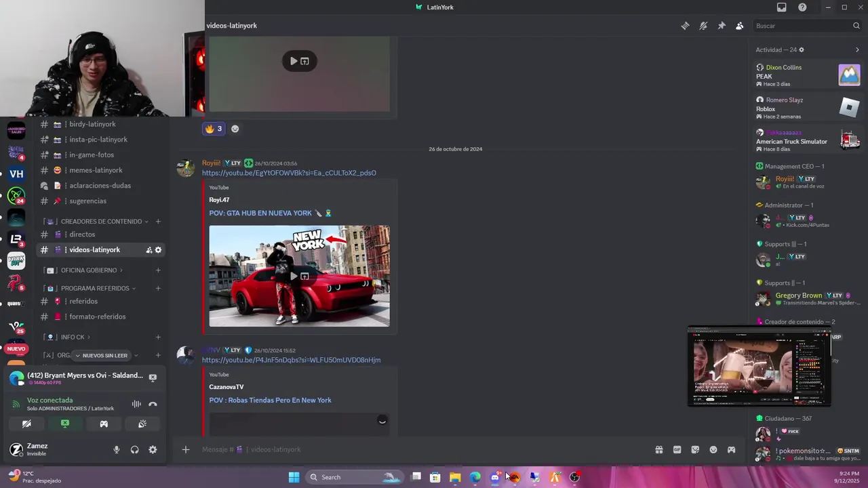Toggle noise suppression waveform icon
This screenshot has width=868, height=488.
pyautogui.click(x=136, y=404)
